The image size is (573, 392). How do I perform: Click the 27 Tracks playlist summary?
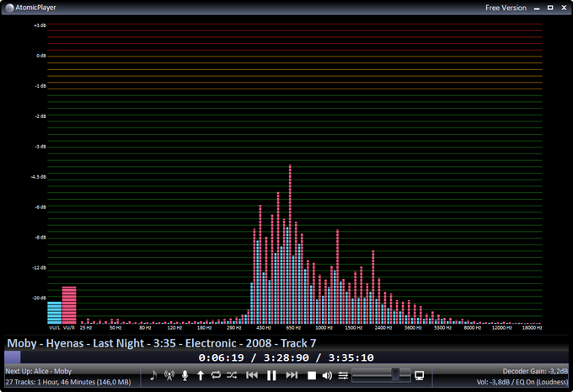tap(68, 382)
